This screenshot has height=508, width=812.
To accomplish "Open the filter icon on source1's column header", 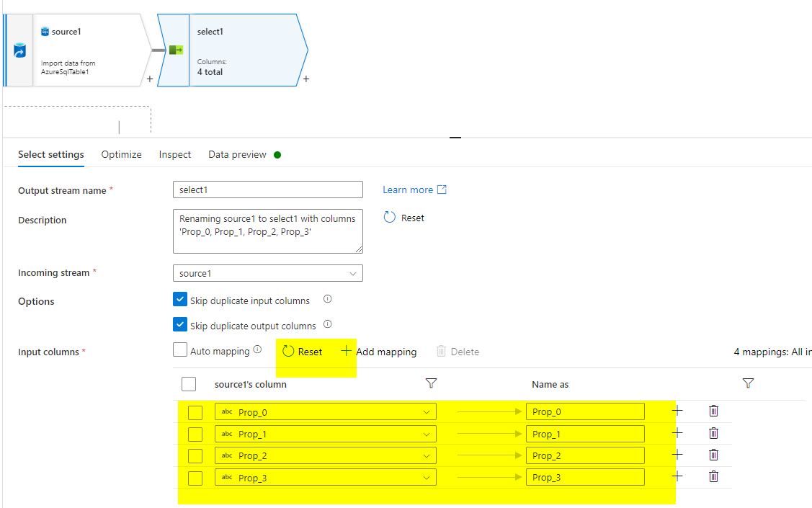I will click(431, 384).
